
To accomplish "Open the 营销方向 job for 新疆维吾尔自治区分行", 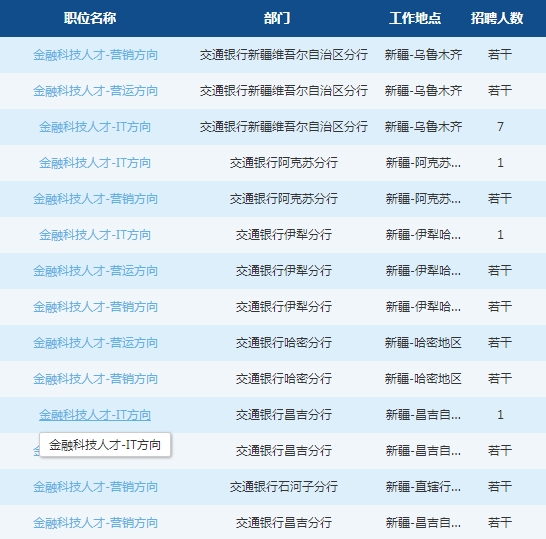I will click(x=95, y=55).
